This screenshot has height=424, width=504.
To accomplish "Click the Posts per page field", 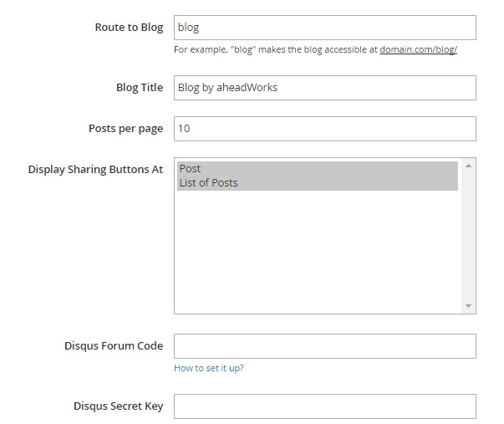I will [x=325, y=129].
